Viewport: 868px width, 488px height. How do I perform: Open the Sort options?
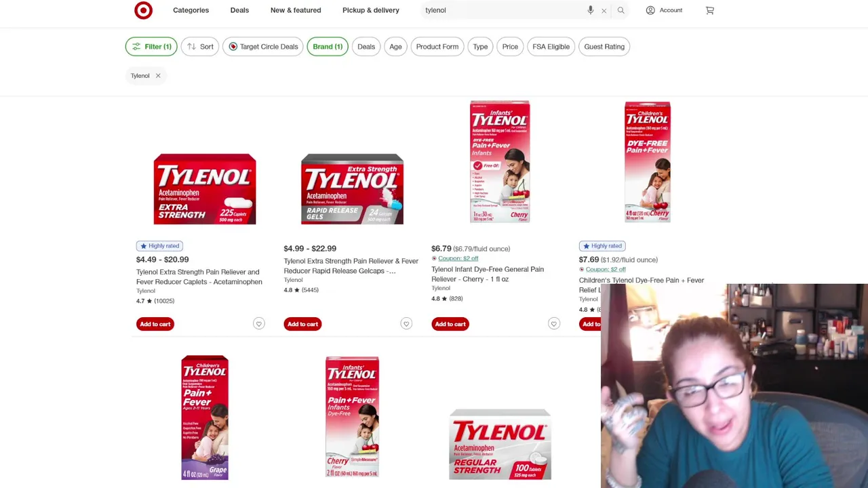pos(200,47)
